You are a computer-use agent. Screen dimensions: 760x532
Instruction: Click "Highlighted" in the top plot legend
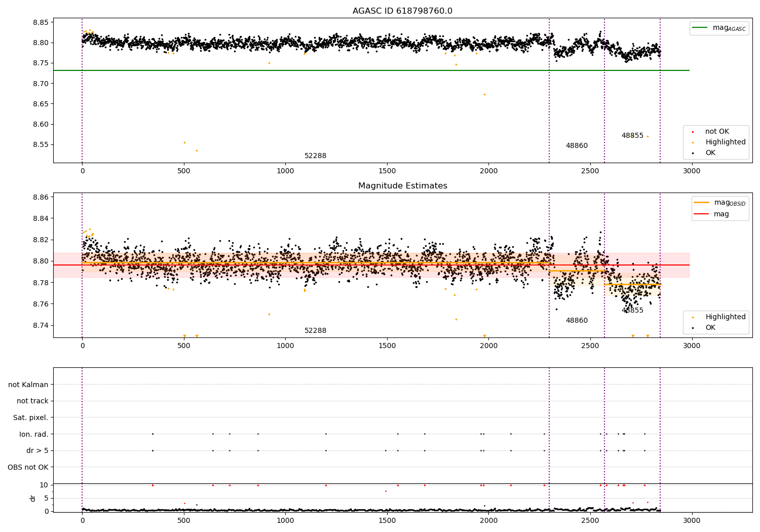tap(726, 142)
